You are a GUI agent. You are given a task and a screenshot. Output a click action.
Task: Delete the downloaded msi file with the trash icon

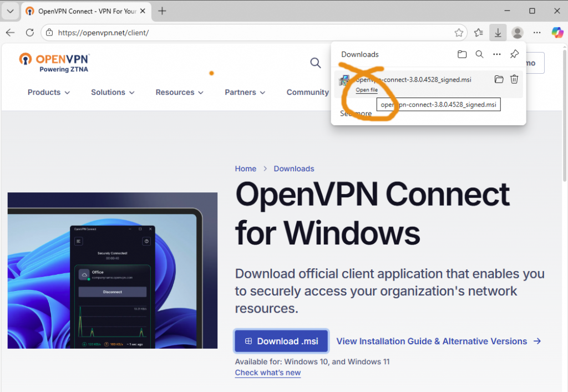point(514,79)
